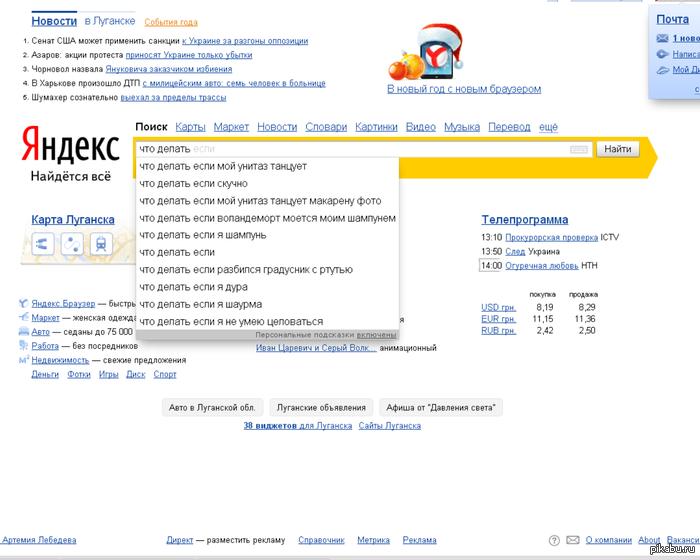Click the Яндекс.Браузер service icon
Image resolution: width=700 pixels, height=560 pixels.
pos(24,304)
